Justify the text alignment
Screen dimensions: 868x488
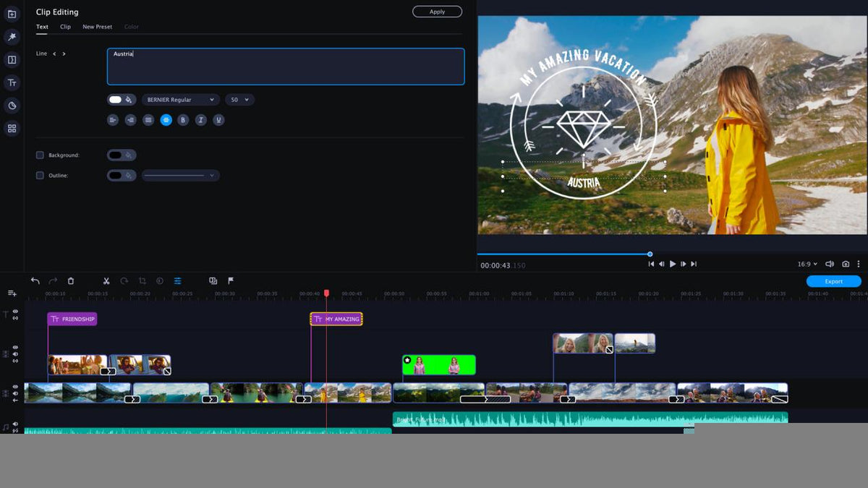coord(148,120)
